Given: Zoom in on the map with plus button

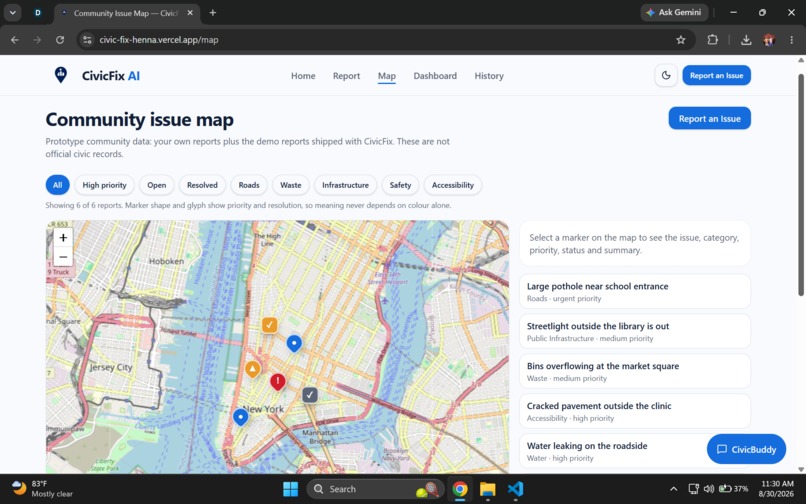Looking at the screenshot, I should pyautogui.click(x=63, y=237).
